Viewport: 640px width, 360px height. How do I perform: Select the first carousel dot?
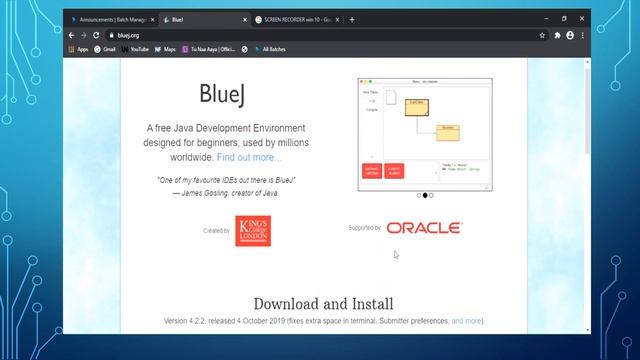pos(419,196)
